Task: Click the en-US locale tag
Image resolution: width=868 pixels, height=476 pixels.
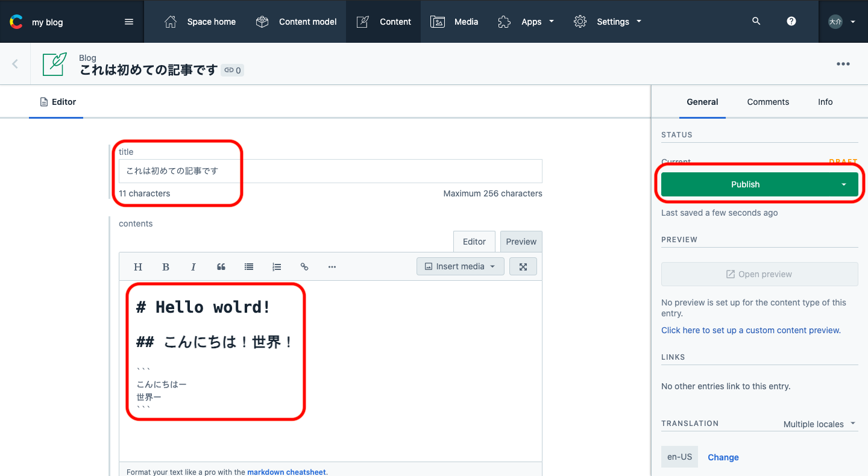Action: point(680,457)
